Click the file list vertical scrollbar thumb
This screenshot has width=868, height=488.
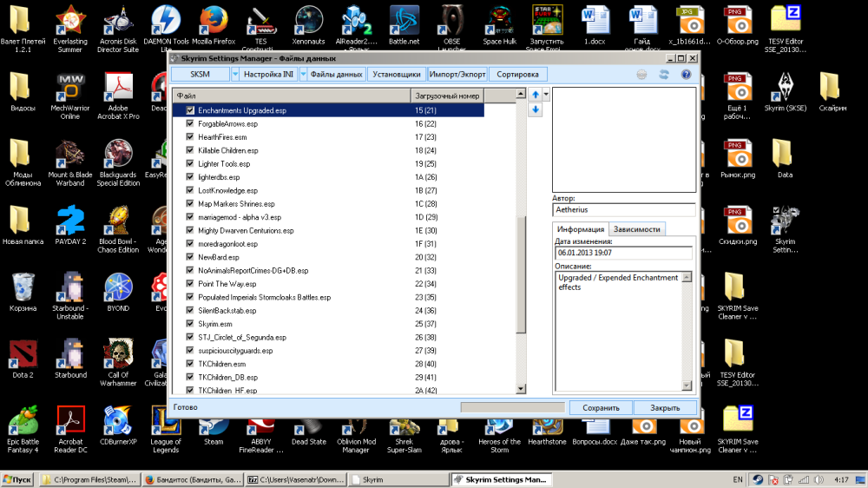(520, 274)
